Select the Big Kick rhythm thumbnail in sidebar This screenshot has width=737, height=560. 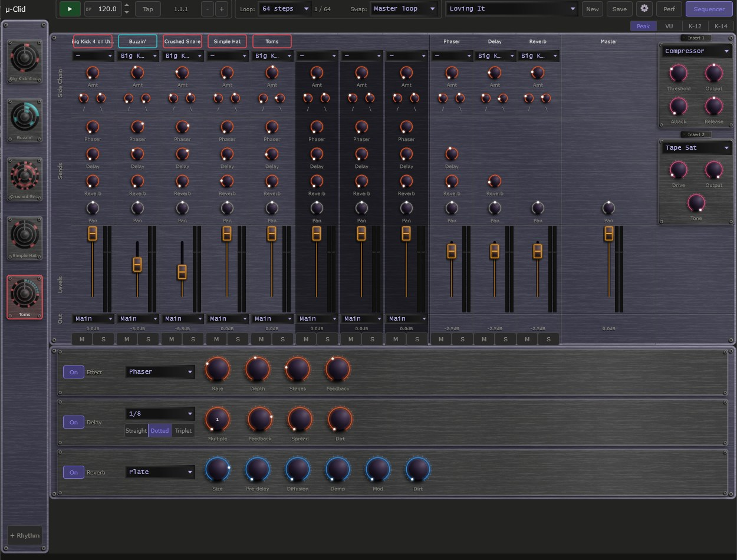[x=25, y=61]
